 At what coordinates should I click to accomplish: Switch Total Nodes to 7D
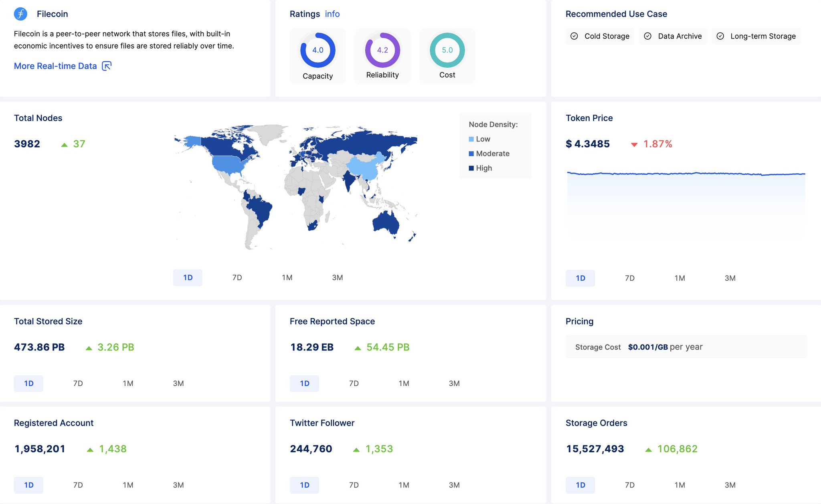tap(237, 277)
